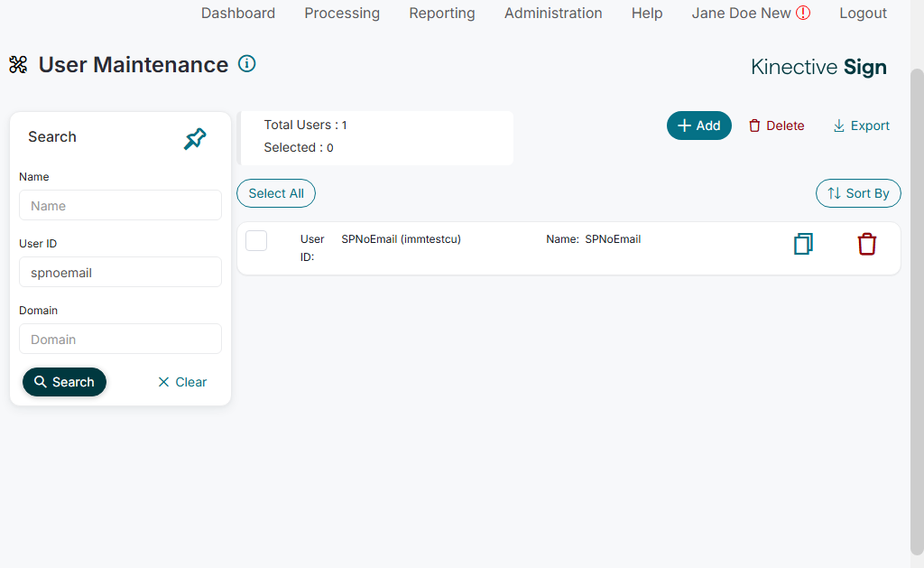Viewport: 924px width, 568px height.
Task: Click the red trash icon in SPNoEmail row
Action: tap(866, 244)
